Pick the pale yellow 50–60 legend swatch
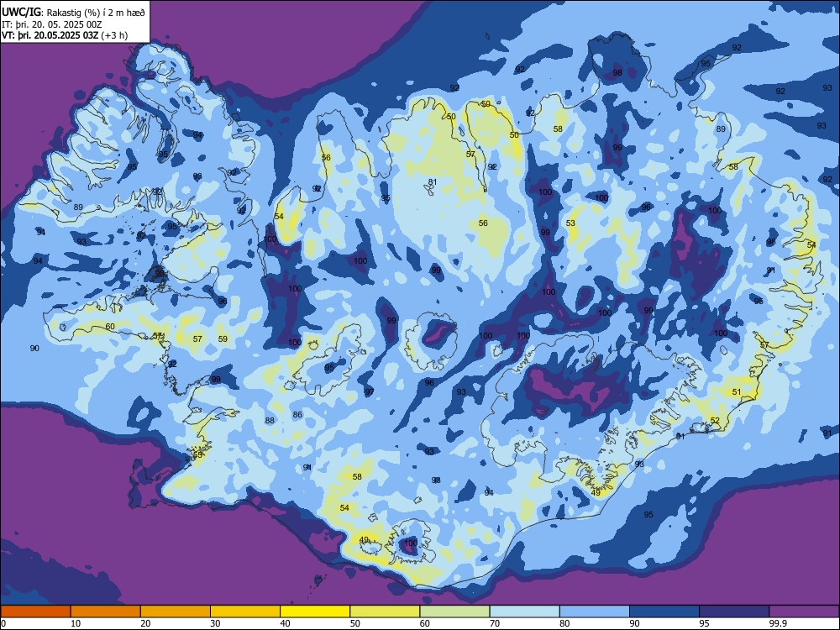 385,612
